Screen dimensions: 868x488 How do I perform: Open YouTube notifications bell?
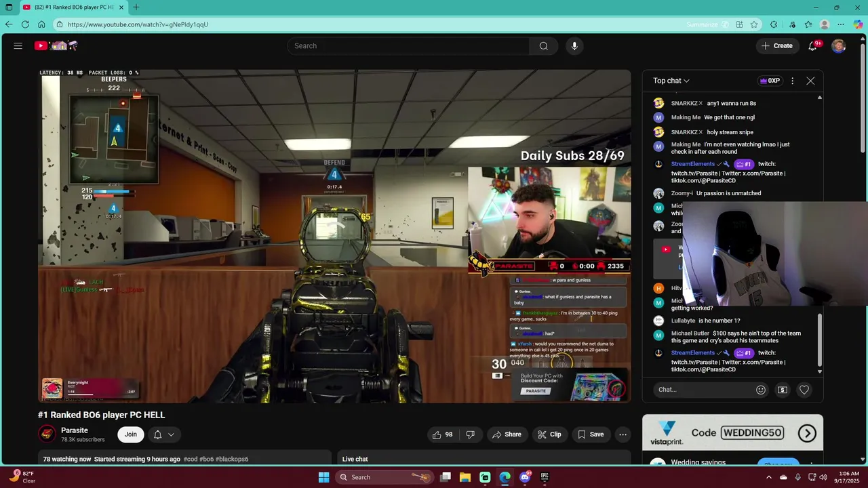point(812,46)
